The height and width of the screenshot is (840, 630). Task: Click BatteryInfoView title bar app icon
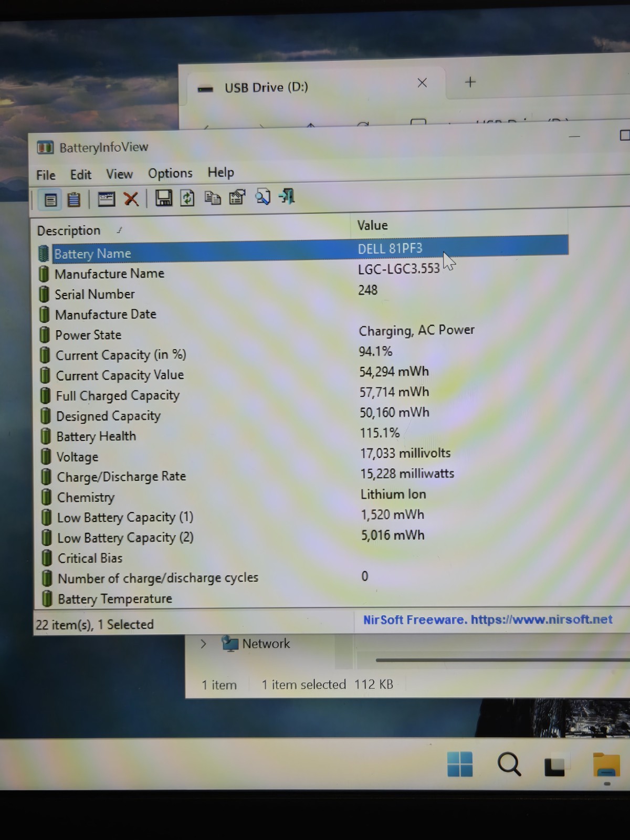pyautogui.click(x=45, y=148)
